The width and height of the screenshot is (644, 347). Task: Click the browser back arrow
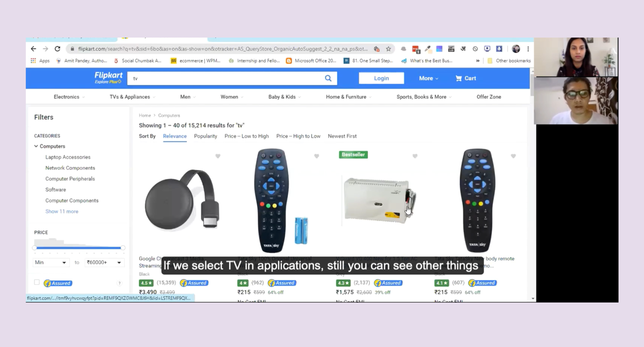tap(34, 49)
